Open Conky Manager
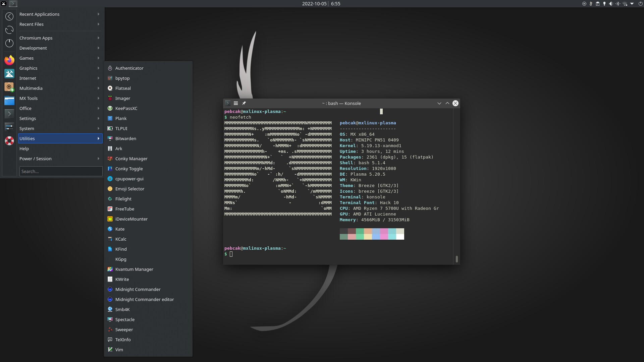 148,159
